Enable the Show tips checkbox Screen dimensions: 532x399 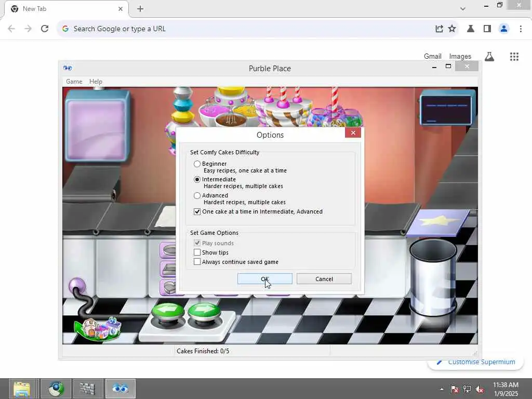coord(197,252)
